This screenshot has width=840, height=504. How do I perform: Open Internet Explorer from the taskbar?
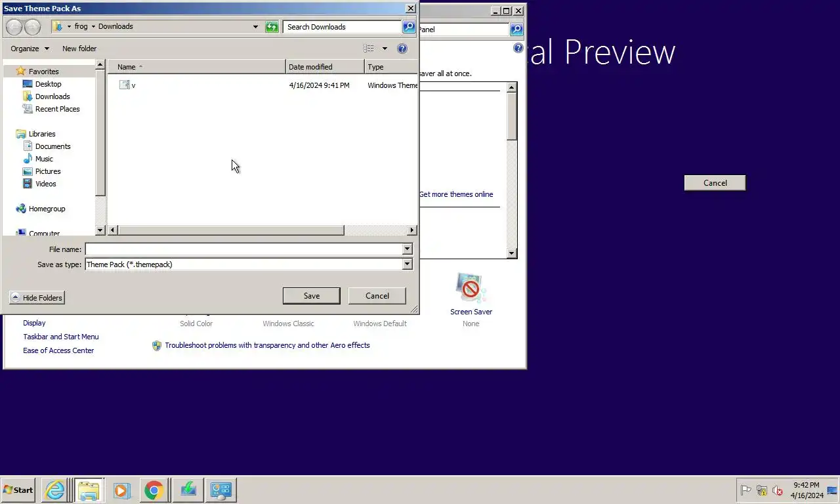pos(55,490)
